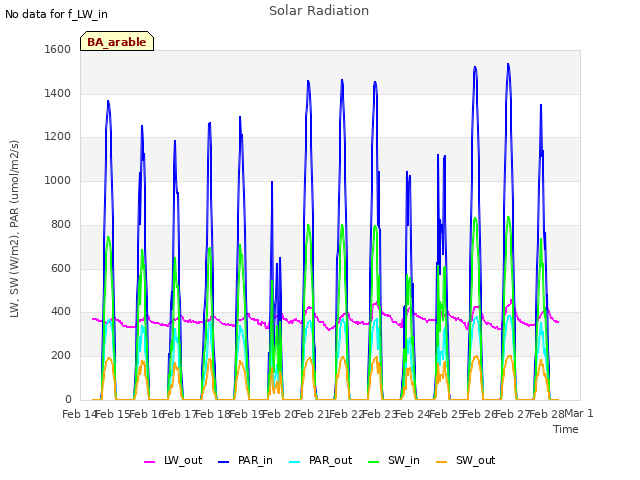Click the 'No data for f_LW_in' message
The height and width of the screenshot is (480, 640).
pyautogui.click(x=56, y=14)
